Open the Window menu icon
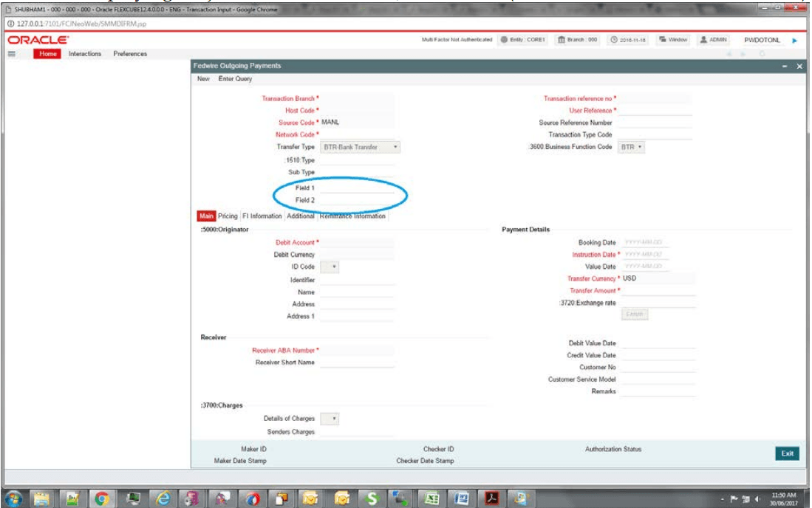Image resolution: width=812 pixels, height=508 pixels. click(x=662, y=40)
